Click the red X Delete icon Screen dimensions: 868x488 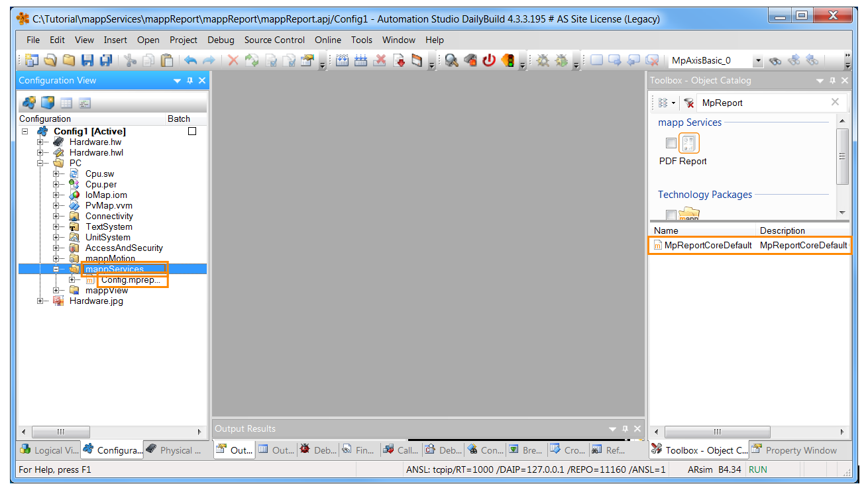[233, 60]
